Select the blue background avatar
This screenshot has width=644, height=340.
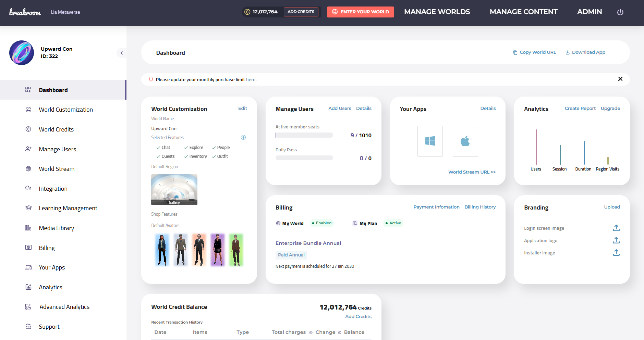[x=162, y=250]
